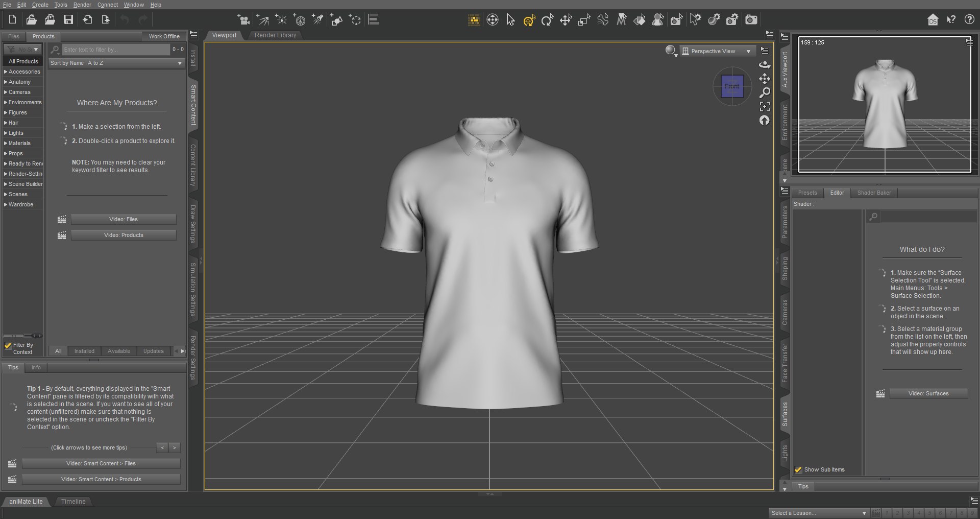Click the Frame selection icon in viewport
Image resolution: width=980 pixels, height=519 pixels.
(x=765, y=106)
